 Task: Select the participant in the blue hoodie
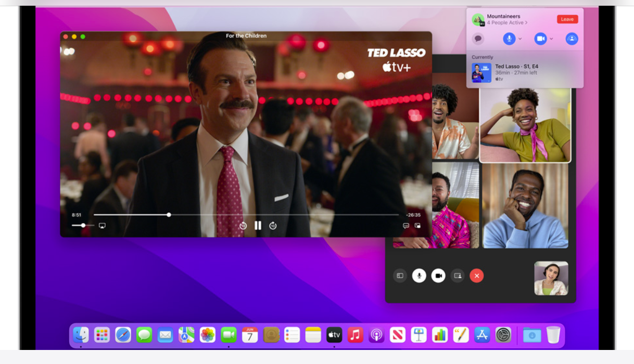(525, 205)
